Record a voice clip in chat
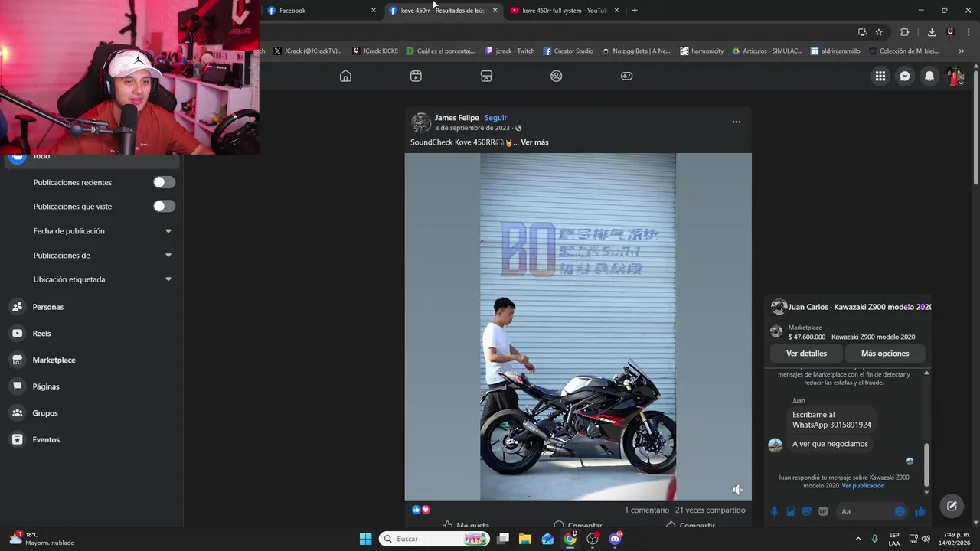The height and width of the screenshot is (551, 980). click(x=774, y=511)
